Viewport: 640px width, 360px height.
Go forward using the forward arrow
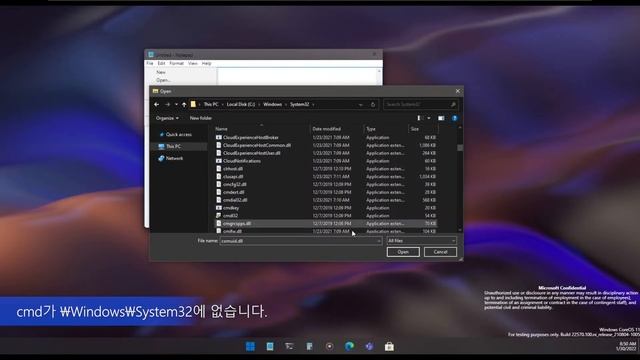[167, 104]
